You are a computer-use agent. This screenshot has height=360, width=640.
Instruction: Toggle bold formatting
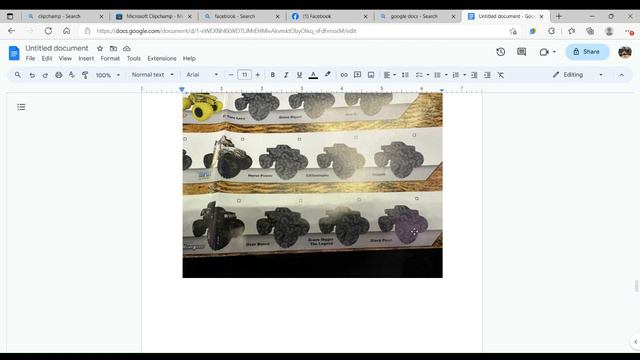tap(273, 75)
